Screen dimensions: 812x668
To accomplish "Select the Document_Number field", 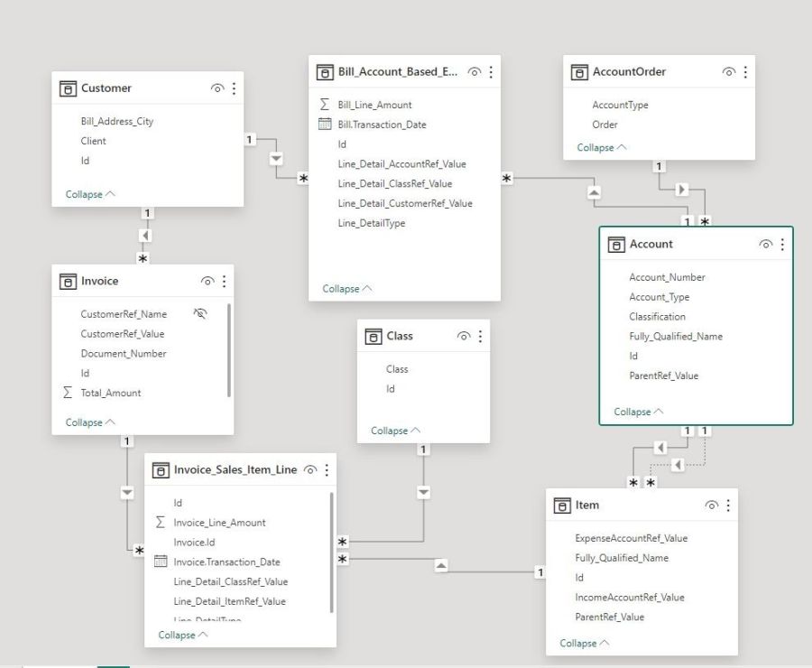I will coord(124,354).
